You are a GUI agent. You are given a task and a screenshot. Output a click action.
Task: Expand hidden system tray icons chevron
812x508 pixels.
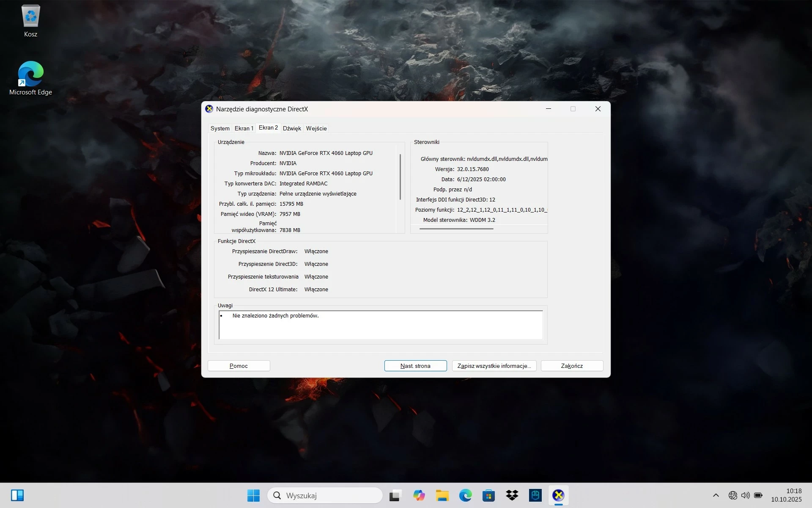pos(716,495)
